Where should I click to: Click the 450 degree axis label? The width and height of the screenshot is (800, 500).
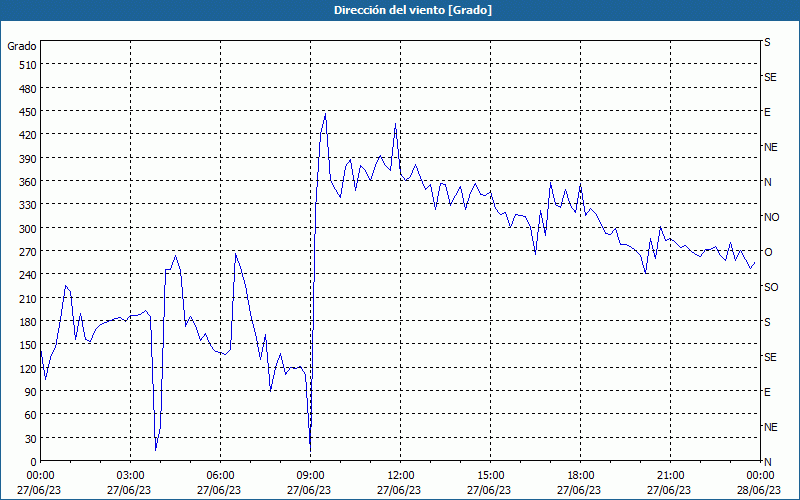click(28, 112)
